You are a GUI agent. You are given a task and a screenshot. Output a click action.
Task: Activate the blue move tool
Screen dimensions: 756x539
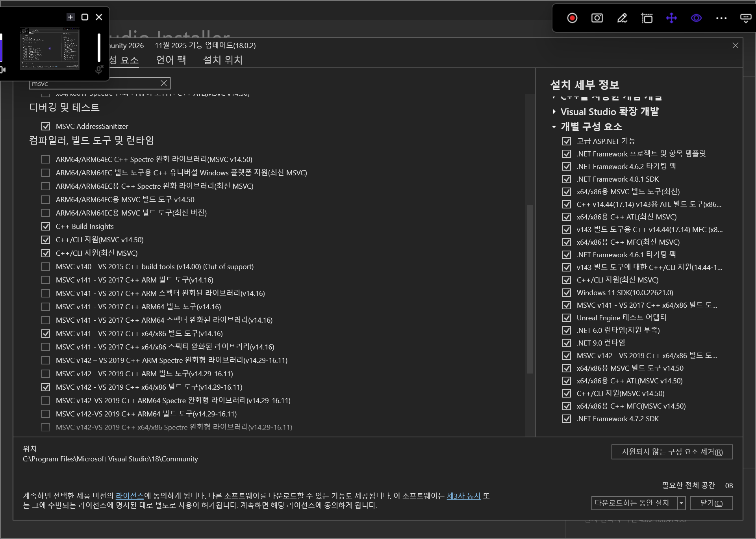point(672,18)
